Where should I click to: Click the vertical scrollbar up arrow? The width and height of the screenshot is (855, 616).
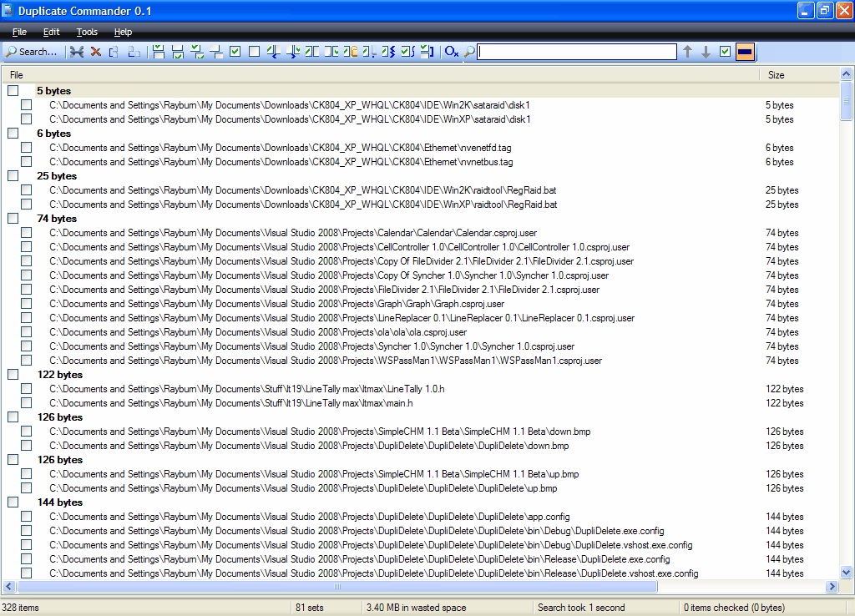point(846,73)
